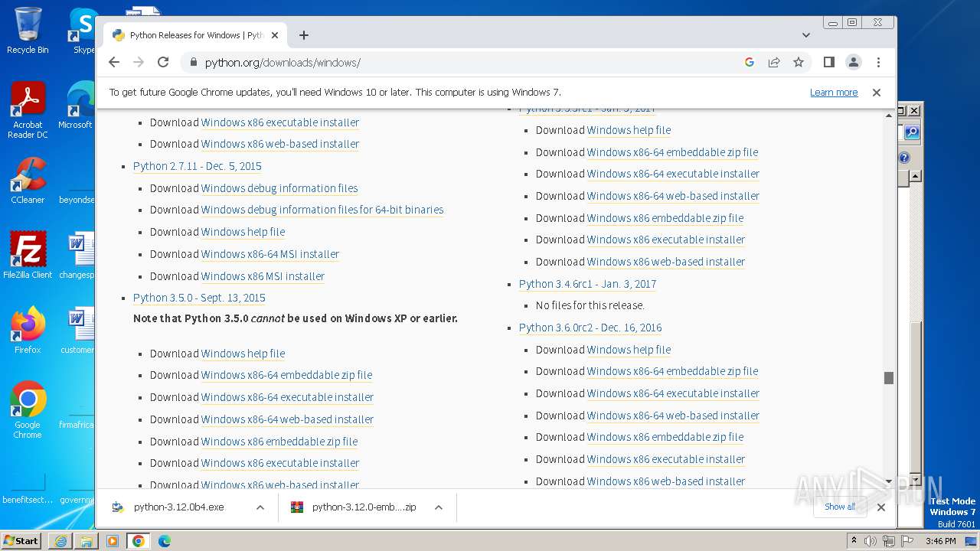Download x86-64 embeddable zip under Python 3.5.0
Viewport: 980px width, 551px height.
tap(286, 375)
